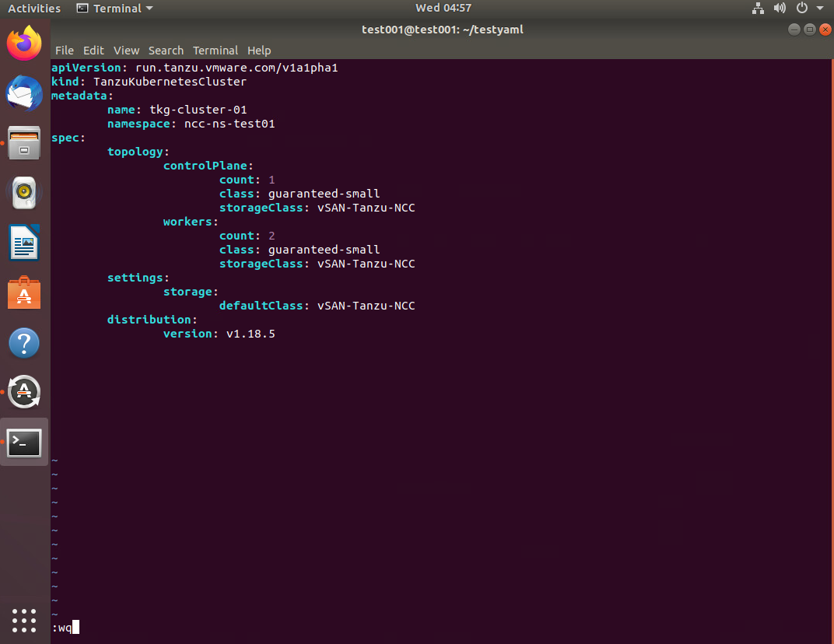
Task: Click the defaultClass line
Action: [x=317, y=306]
